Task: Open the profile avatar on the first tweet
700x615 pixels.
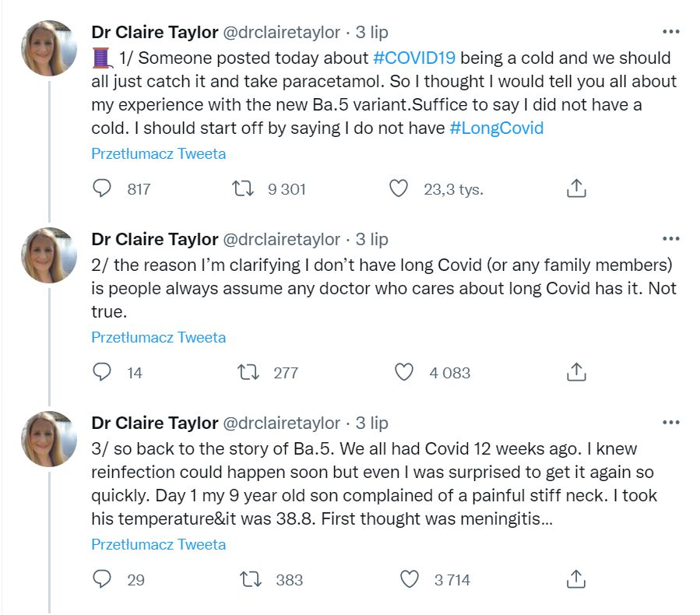Action: [x=48, y=47]
